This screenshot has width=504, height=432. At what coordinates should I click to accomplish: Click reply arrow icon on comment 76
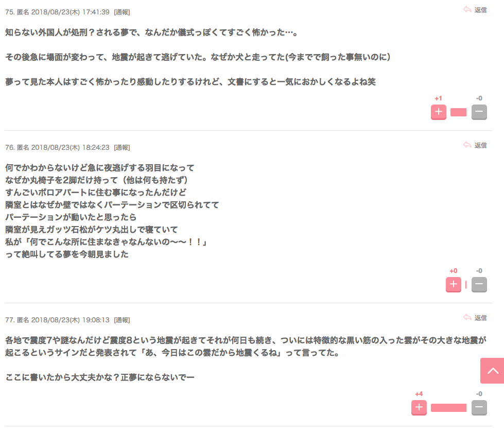(467, 145)
